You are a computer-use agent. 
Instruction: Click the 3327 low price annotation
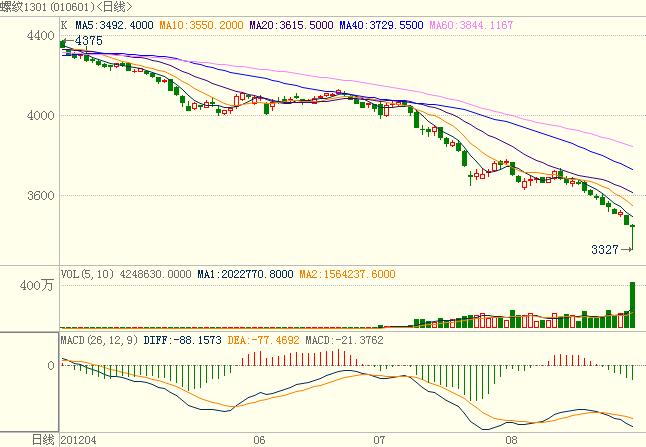pos(605,249)
